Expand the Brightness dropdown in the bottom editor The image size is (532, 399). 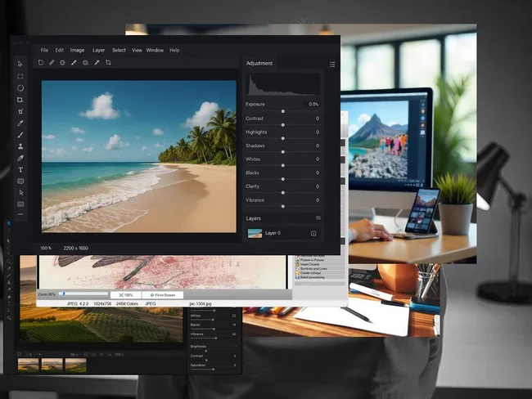(236, 346)
